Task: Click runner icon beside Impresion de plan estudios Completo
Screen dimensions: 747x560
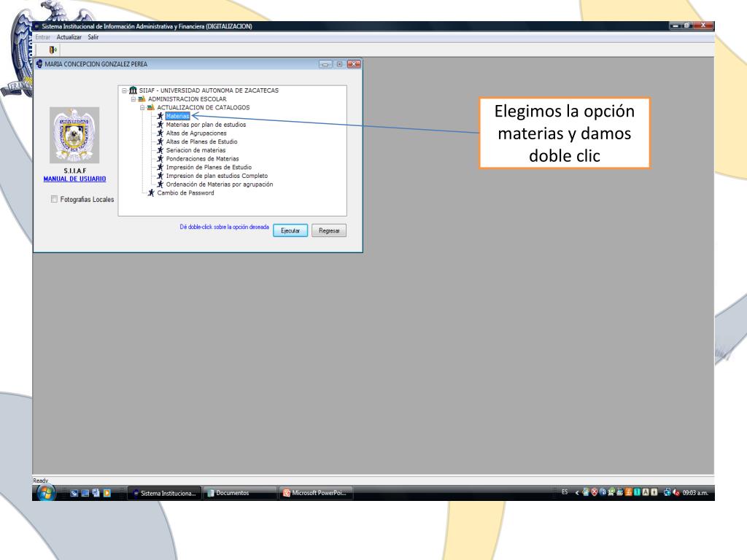Action: coord(160,176)
